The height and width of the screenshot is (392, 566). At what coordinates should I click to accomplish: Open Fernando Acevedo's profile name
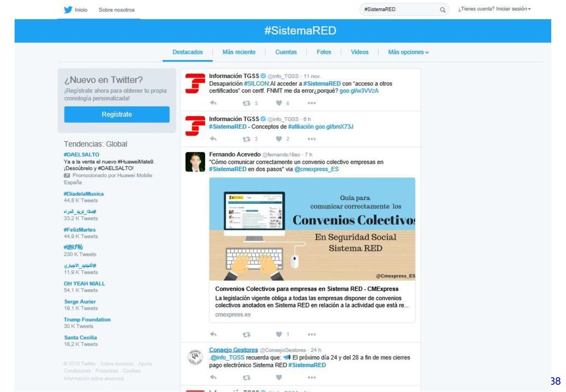tap(234, 154)
